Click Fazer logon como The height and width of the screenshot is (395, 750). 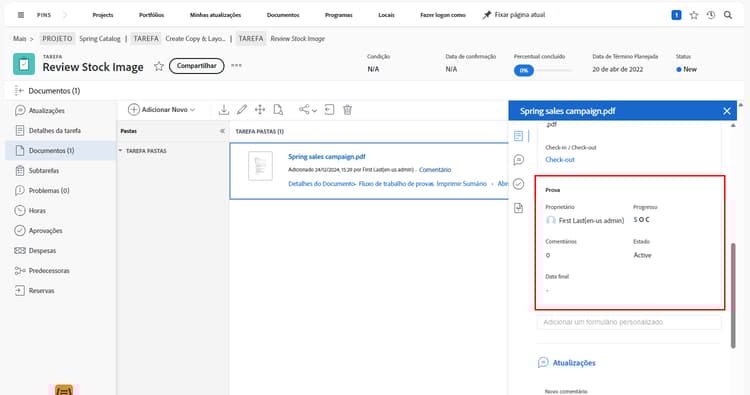[x=442, y=15]
